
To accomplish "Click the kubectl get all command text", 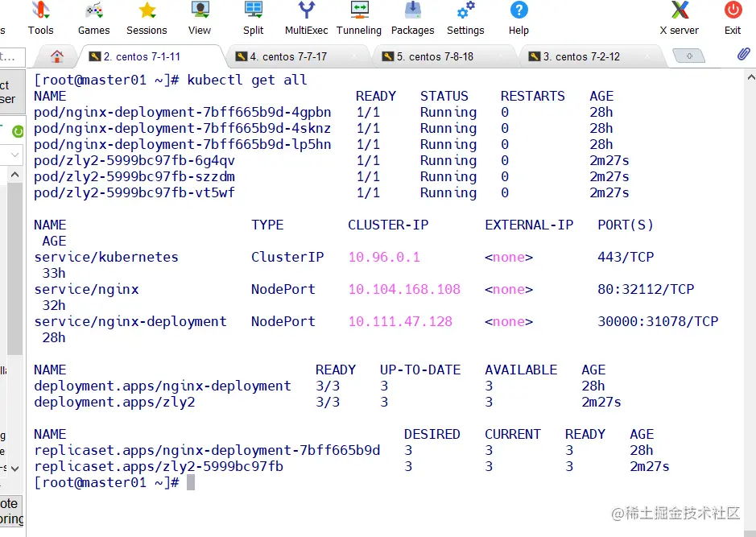I will tap(247, 80).
